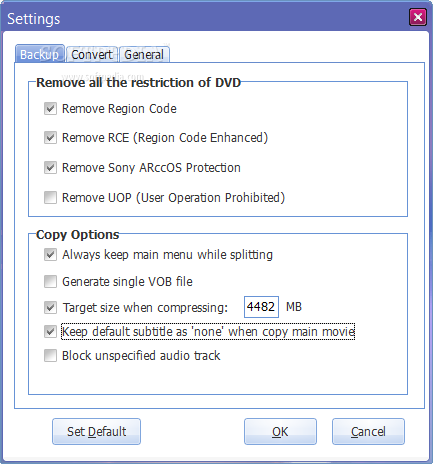Enable Remove UOP (User Operation Prohibited)
This screenshot has height=464, width=433.
(x=50, y=197)
